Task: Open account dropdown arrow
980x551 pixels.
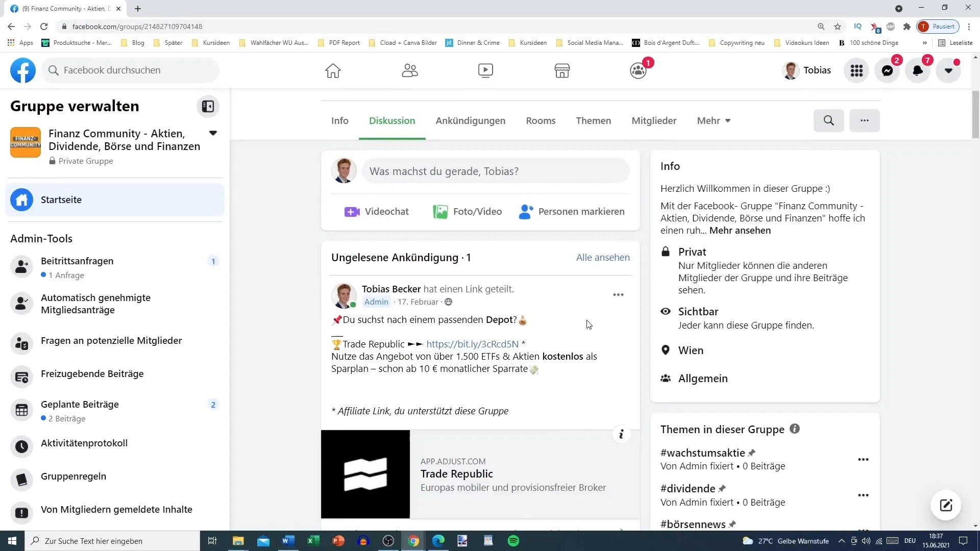Action: (x=948, y=70)
